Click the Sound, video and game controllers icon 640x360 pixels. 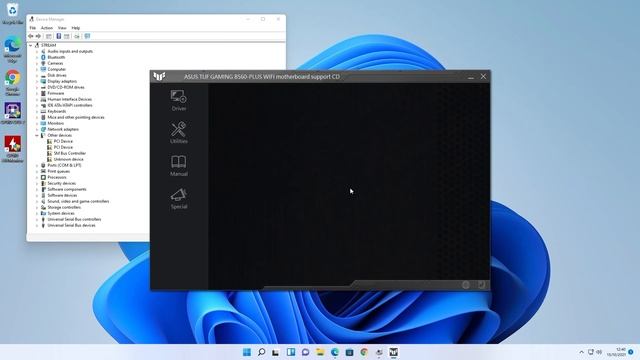(43, 201)
